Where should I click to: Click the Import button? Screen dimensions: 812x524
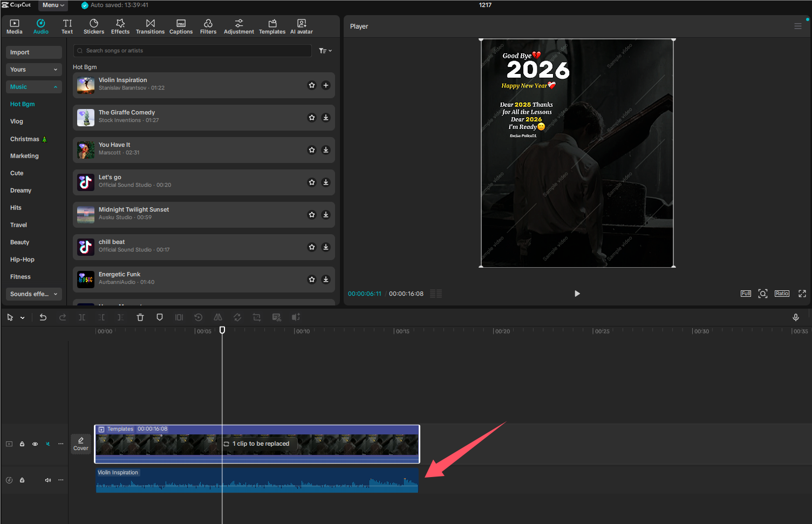point(33,52)
